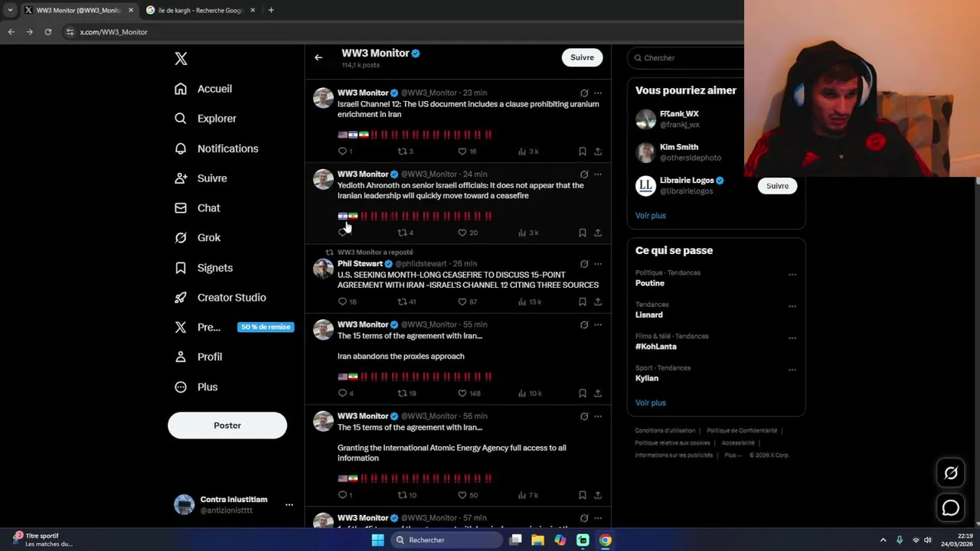This screenshot has width=980, height=551.
Task: Click the Poster button
Action: coord(227,425)
